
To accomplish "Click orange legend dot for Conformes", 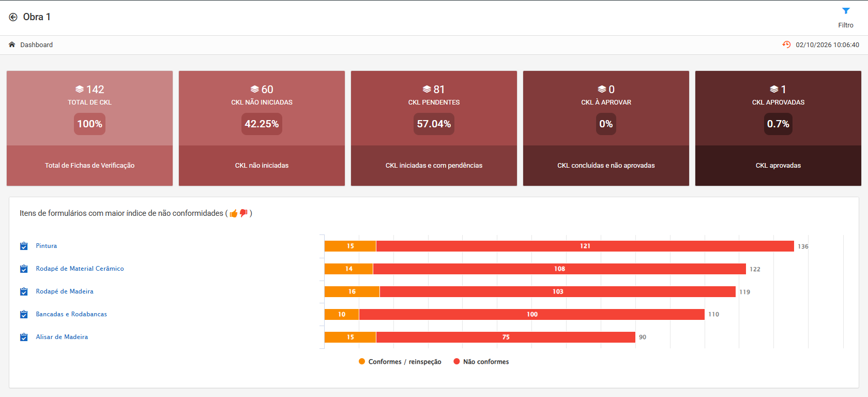I will [x=362, y=361].
